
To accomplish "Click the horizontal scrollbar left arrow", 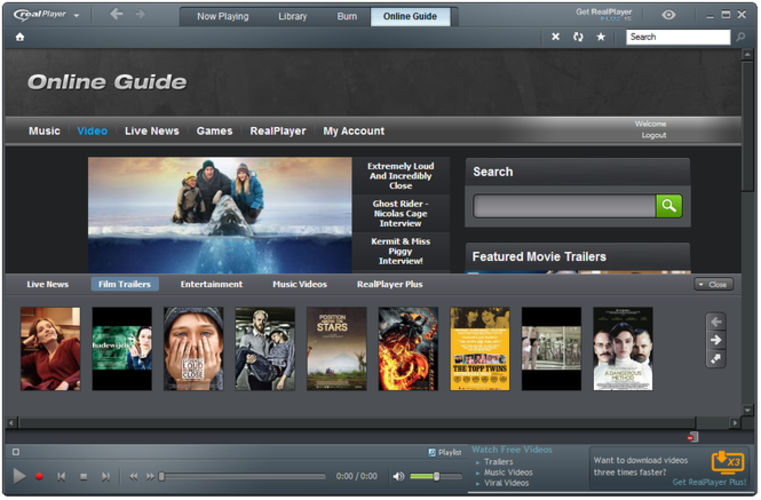I will (x=11, y=423).
